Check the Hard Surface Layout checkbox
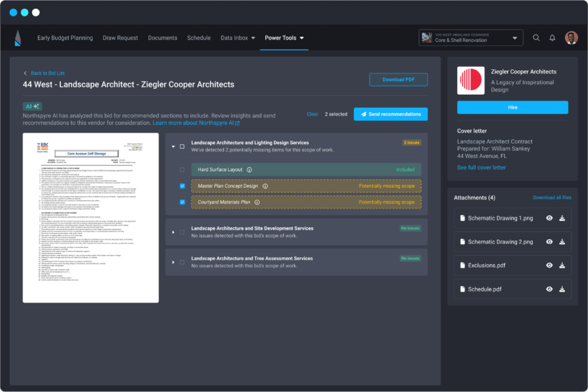This screenshot has height=392, width=588. pyautogui.click(x=182, y=170)
